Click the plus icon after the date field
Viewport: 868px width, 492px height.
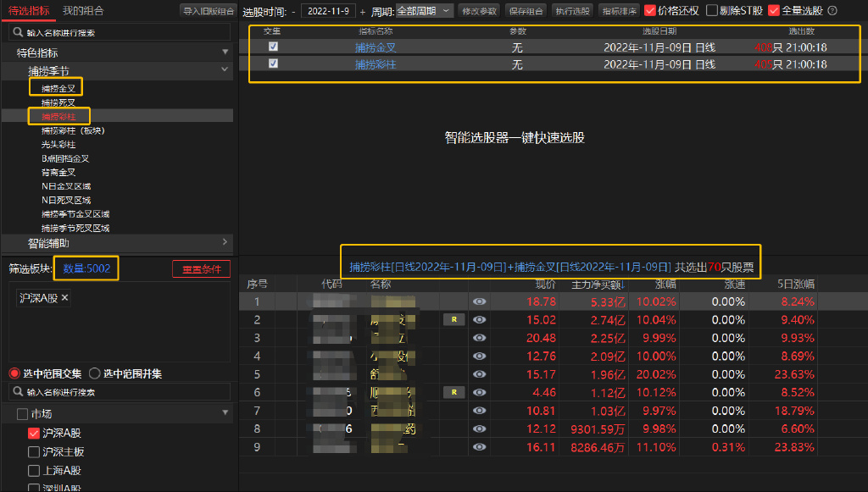(363, 12)
